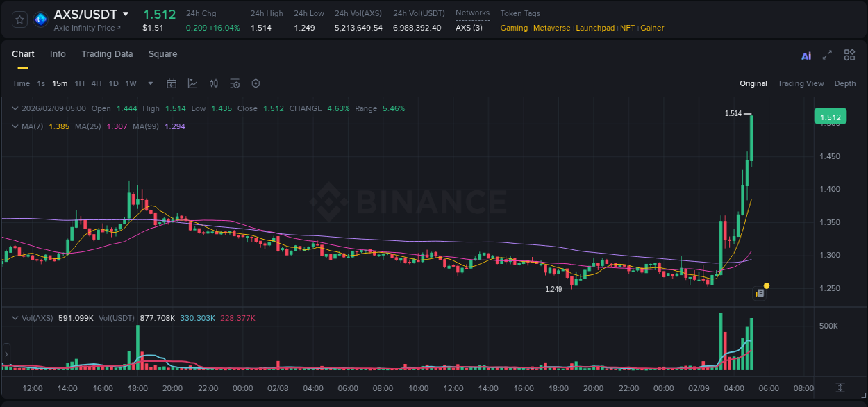The height and width of the screenshot is (407, 868).
Task: Collapse the main candlestick chart panel
Action: pos(15,108)
